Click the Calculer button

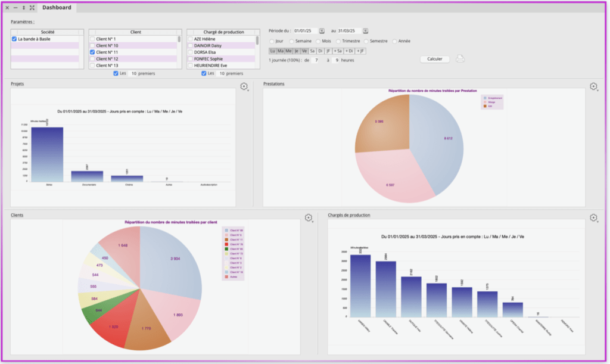click(435, 59)
